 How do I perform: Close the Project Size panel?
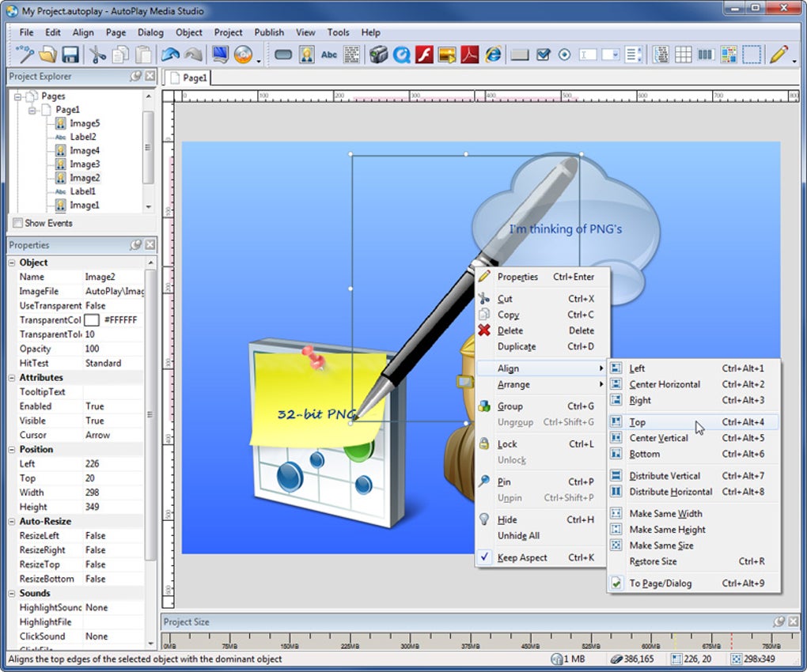pos(793,621)
